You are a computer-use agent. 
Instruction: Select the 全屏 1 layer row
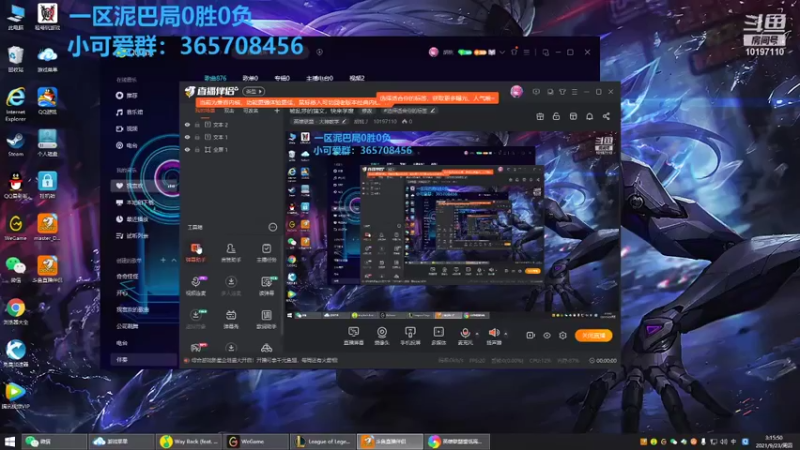point(232,149)
